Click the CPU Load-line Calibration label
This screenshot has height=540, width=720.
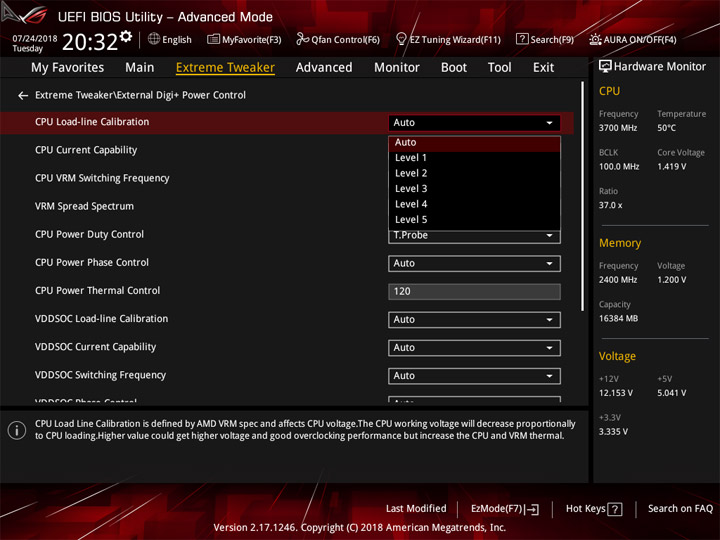pyautogui.click(x=92, y=122)
